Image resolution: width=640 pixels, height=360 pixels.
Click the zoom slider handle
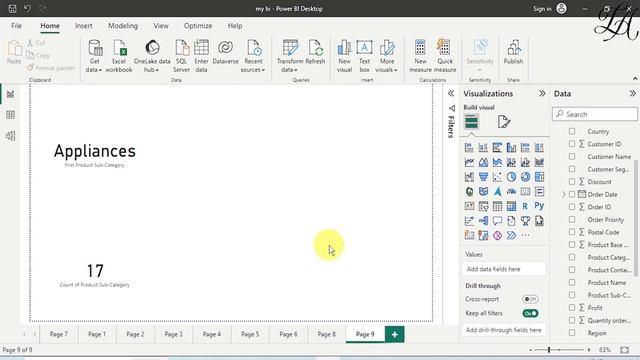[x=549, y=350]
